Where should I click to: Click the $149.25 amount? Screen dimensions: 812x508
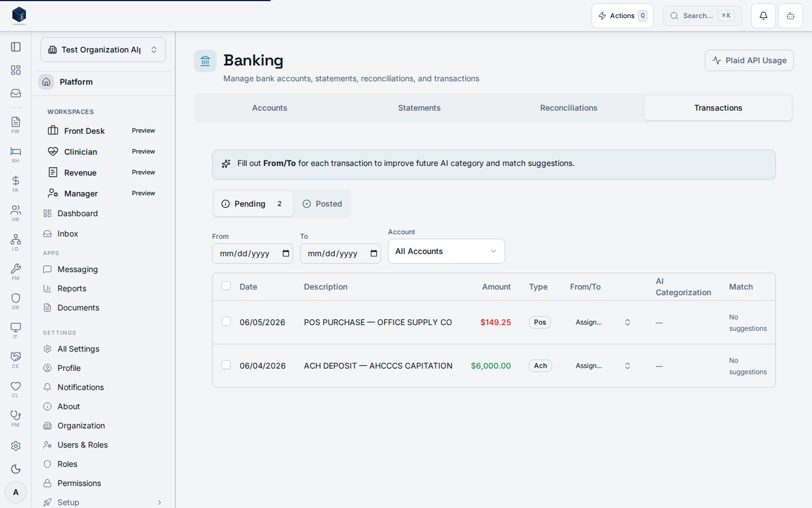point(496,322)
